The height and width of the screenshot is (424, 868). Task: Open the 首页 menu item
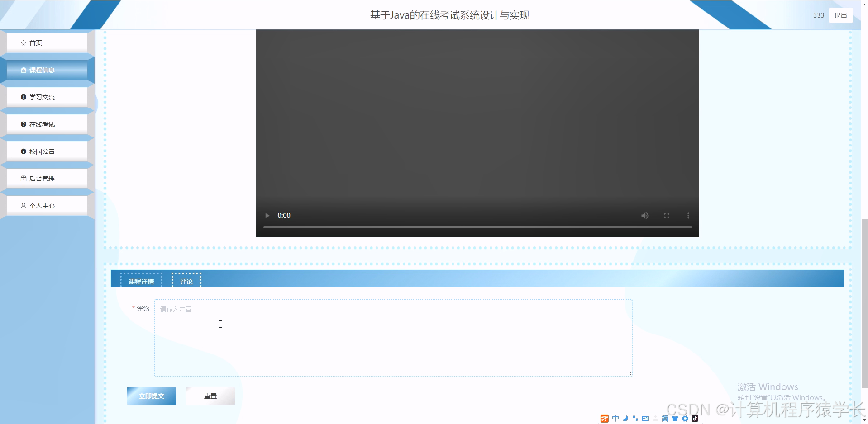click(47, 43)
